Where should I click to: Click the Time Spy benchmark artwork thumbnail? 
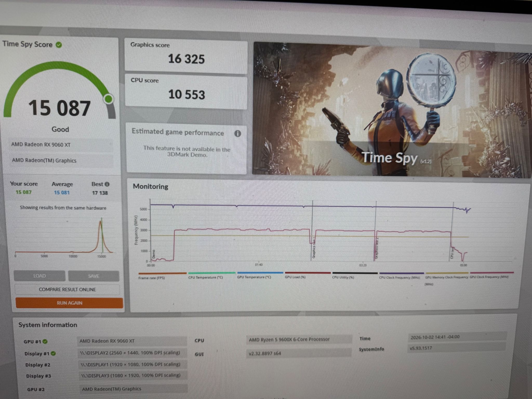pyautogui.click(x=392, y=110)
